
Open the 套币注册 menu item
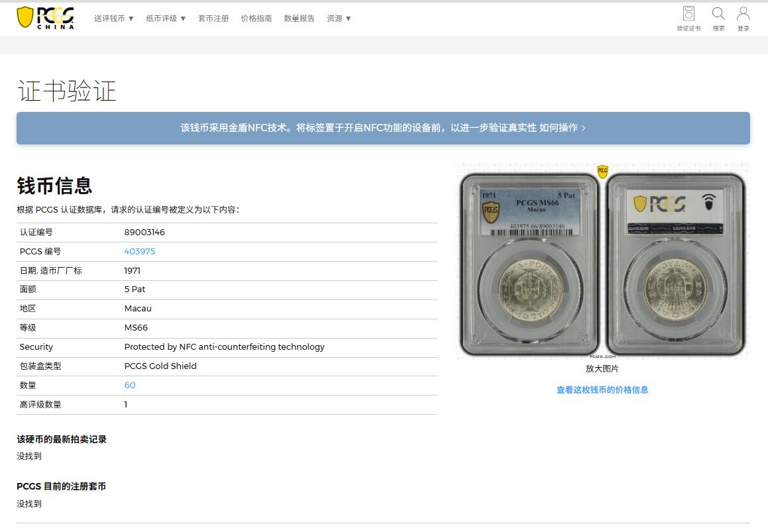[x=213, y=19]
